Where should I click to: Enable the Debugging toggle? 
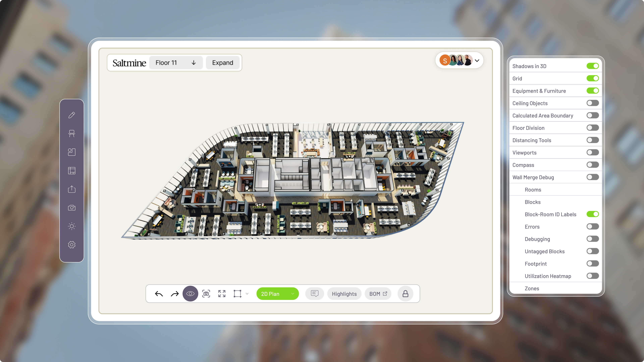point(593,239)
